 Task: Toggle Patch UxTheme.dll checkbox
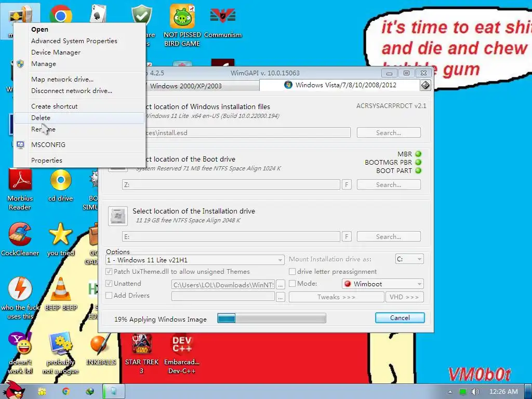pos(109,271)
